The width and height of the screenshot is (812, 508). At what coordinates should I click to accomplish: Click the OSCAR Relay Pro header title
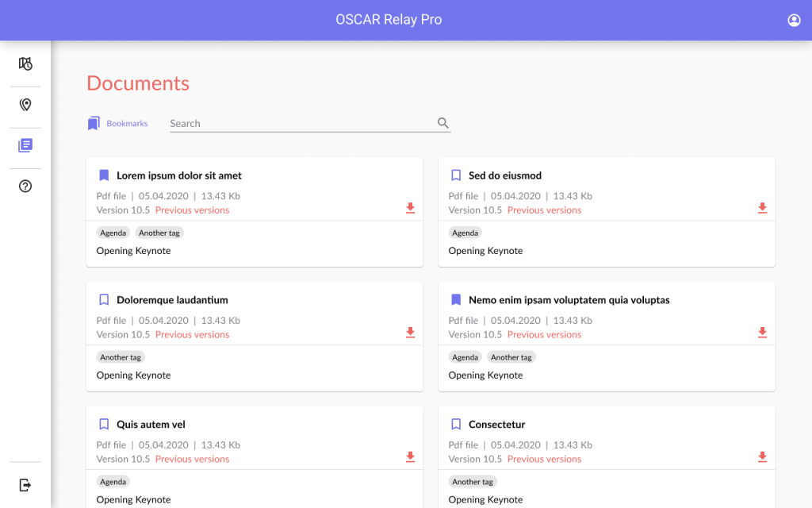pos(389,20)
